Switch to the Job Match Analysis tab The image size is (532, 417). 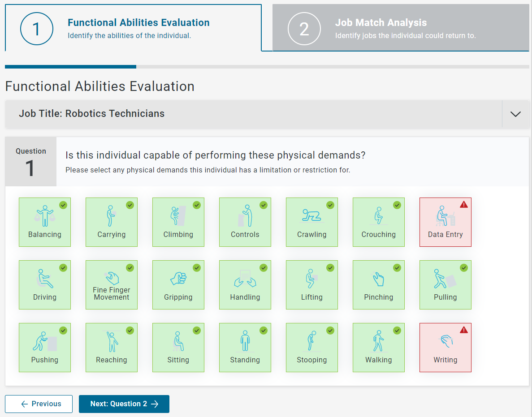tap(401, 28)
